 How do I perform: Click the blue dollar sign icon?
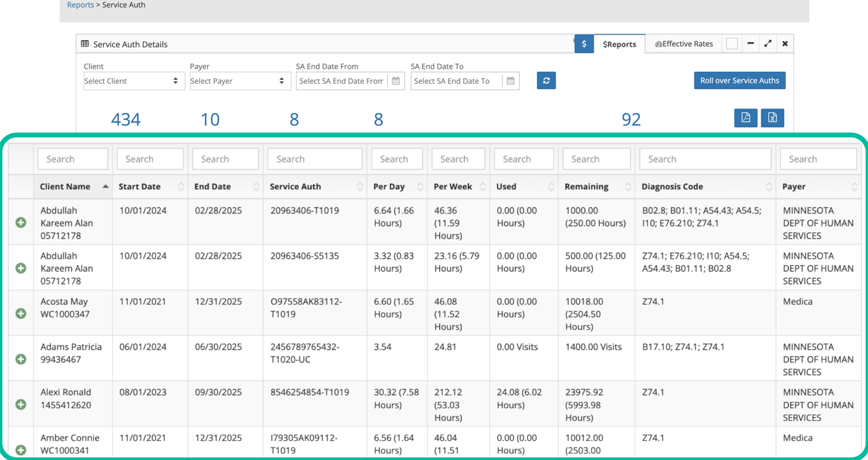(584, 44)
